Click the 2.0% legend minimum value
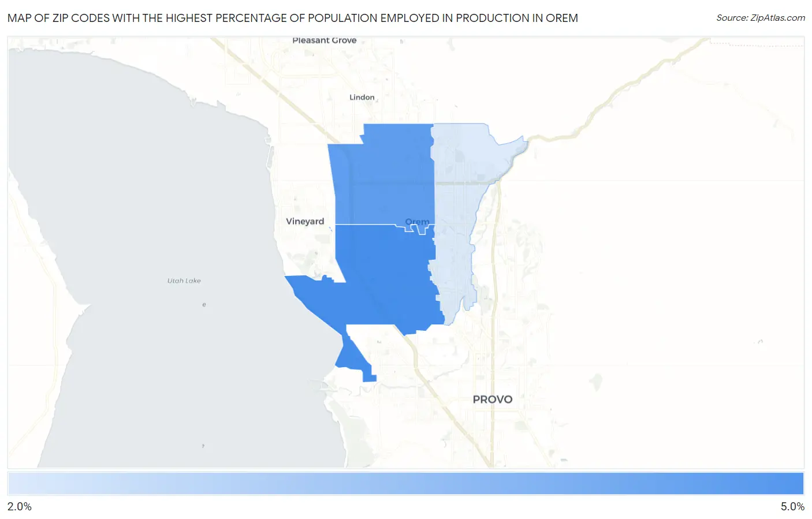 tap(20, 506)
